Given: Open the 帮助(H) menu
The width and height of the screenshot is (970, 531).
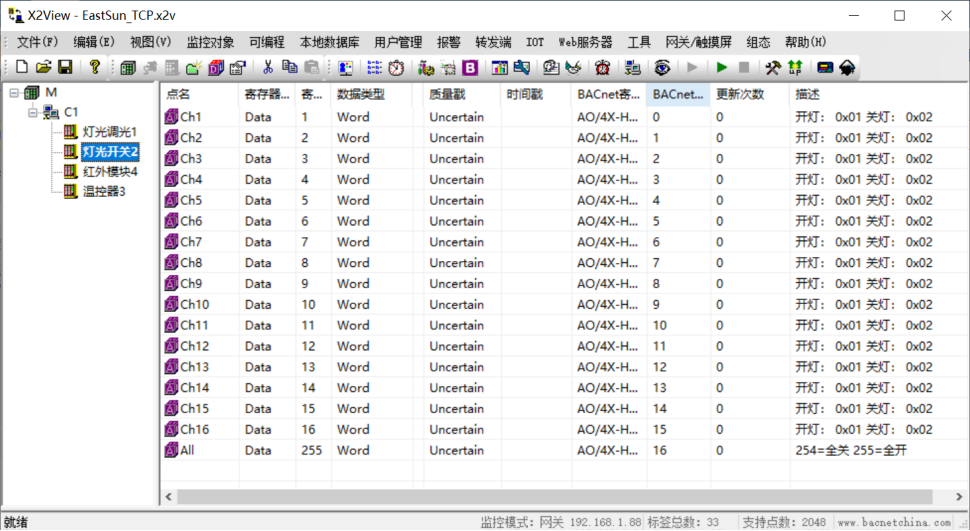Looking at the screenshot, I should tap(805, 42).
